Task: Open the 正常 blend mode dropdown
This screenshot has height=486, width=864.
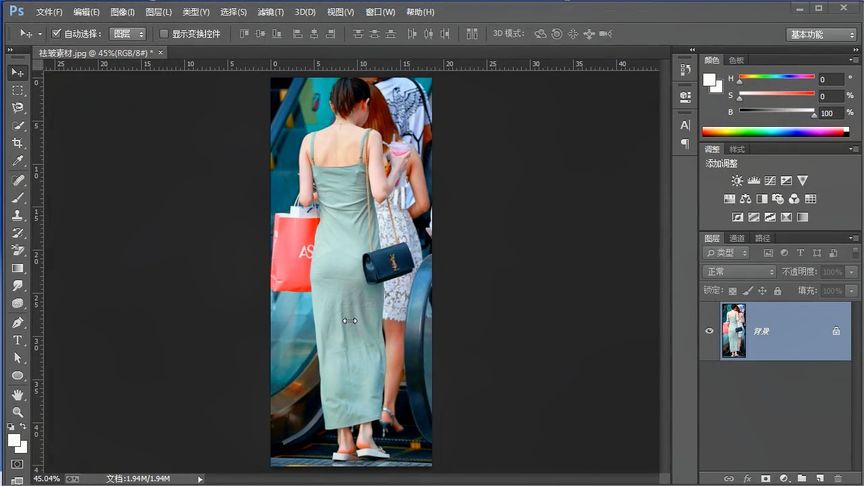Action: (739, 272)
